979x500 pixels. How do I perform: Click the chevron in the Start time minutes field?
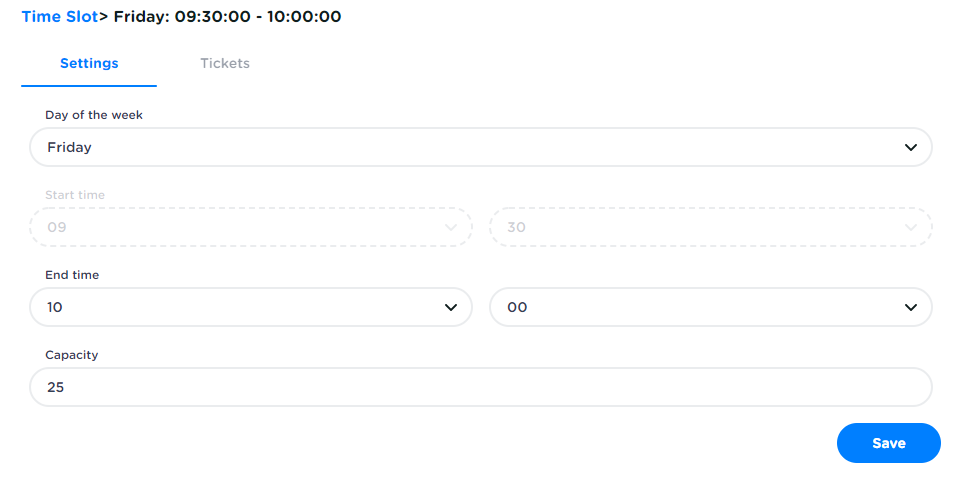911,227
